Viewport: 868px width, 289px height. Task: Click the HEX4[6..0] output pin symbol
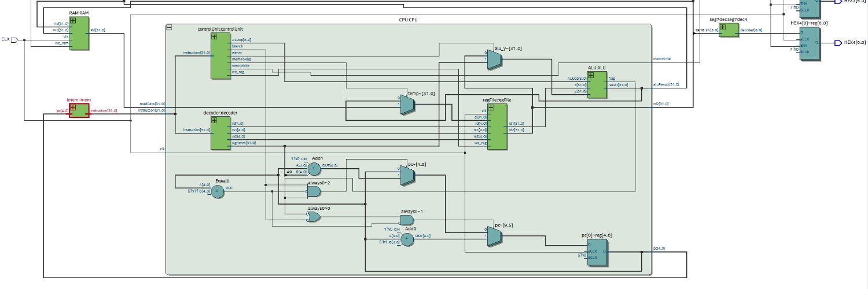pyautogui.click(x=838, y=43)
